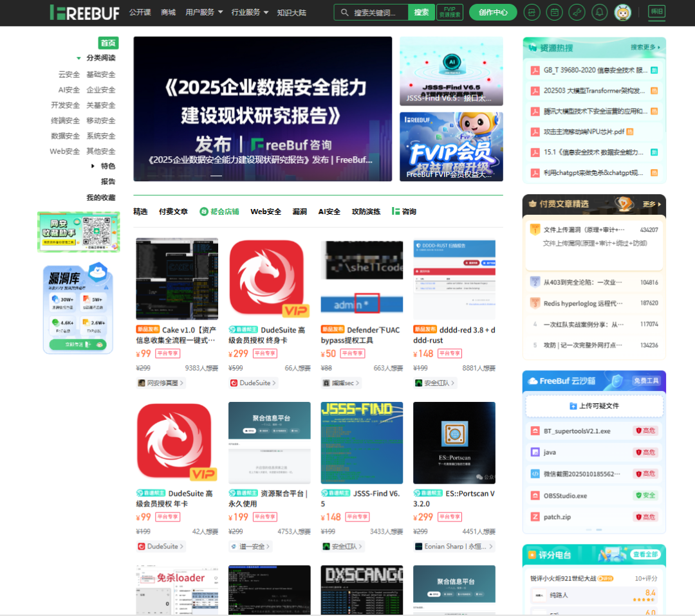Open the 2025企业数据安全能力 banner
This screenshot has width=695, height=616.
coord(263,109)
